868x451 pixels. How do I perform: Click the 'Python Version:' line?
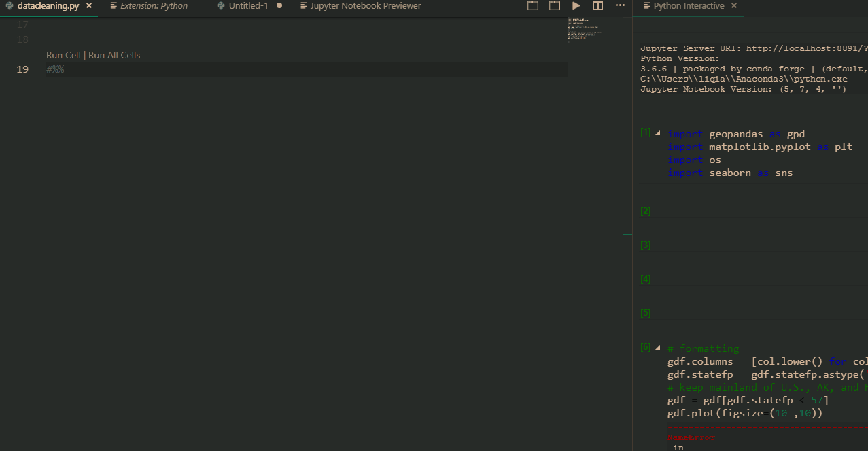(x=680, y=58)
